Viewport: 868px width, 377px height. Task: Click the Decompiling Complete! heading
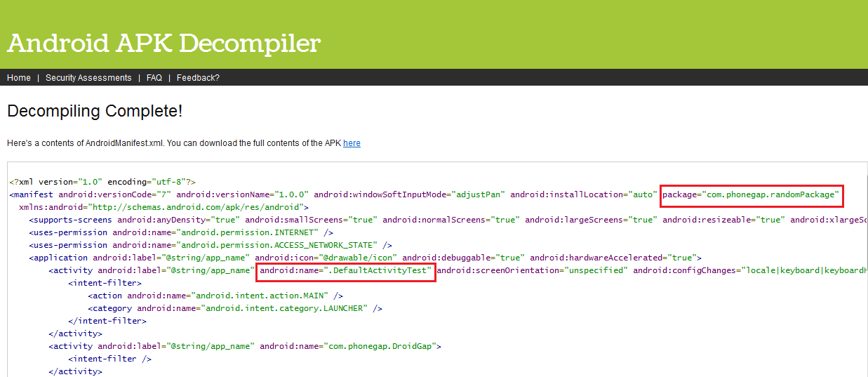pos(95,111)
